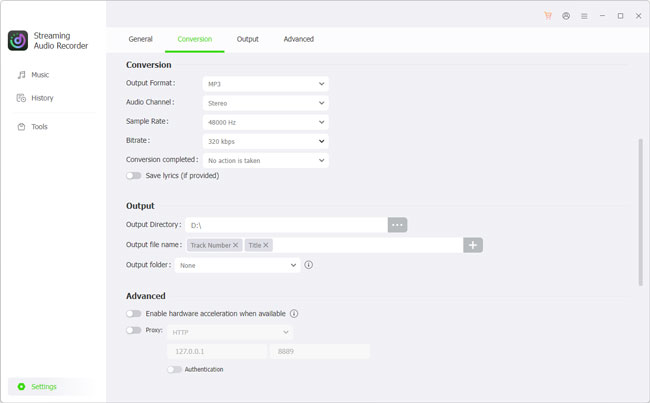Open the Music section

pos(33,75)
